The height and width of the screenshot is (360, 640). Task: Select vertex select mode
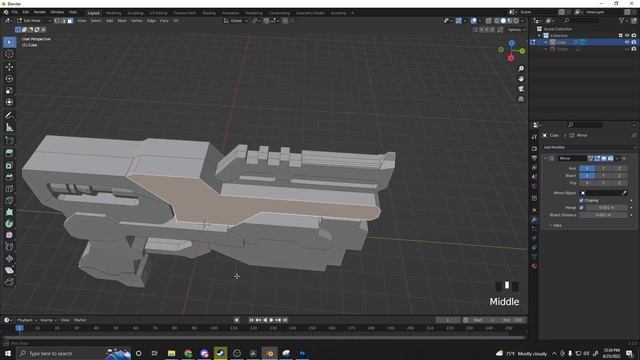(x=57, y=20)
